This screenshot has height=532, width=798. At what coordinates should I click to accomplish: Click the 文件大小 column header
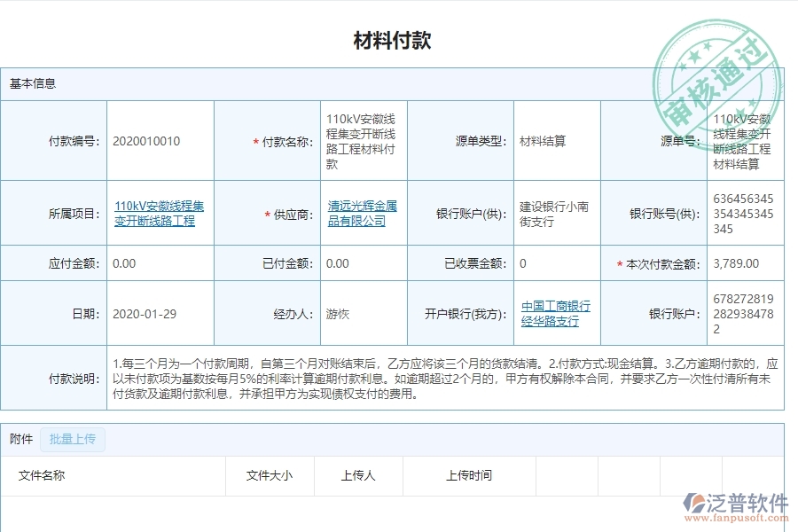pyautogui.click(x=268, y=475)
